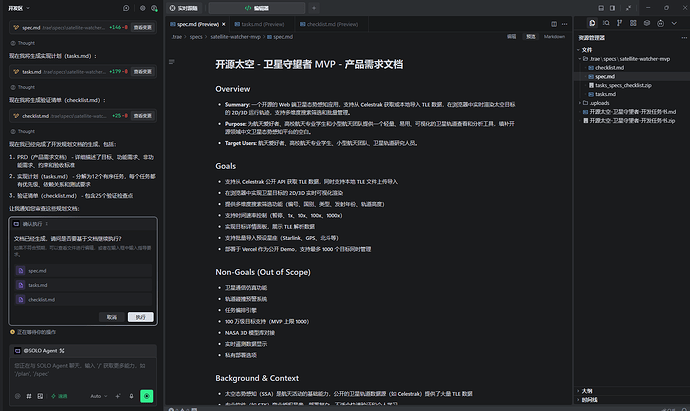Open editor more actions ellipsis
Viewport: 690px width, 411px height.
point(565,24)
